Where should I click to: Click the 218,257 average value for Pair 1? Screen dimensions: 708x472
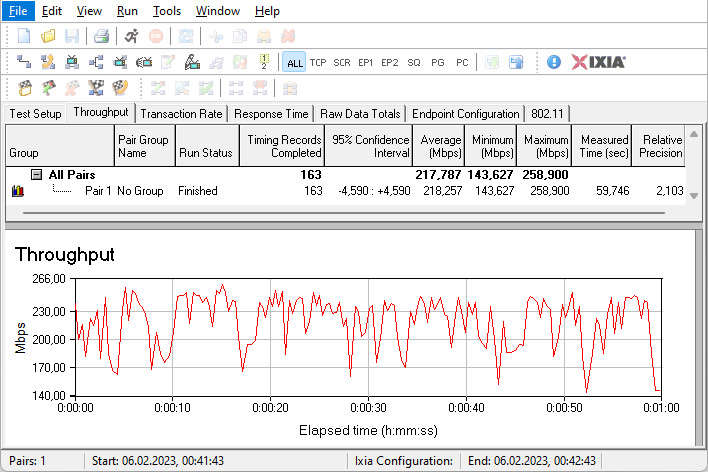point(442,191)
